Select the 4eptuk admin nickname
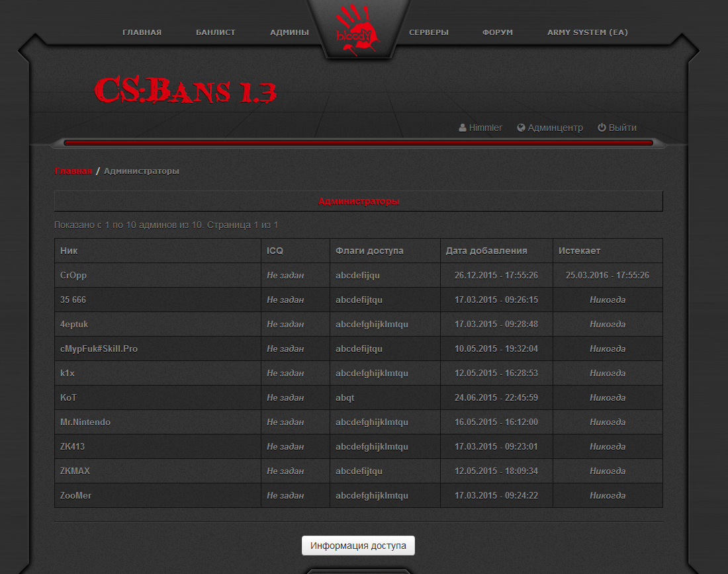This screenshot has height=574, width=728. pos(74,324)
